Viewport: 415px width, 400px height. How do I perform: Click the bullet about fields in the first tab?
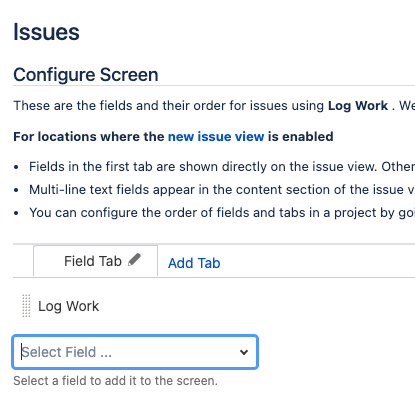click(x=222, y=166)
